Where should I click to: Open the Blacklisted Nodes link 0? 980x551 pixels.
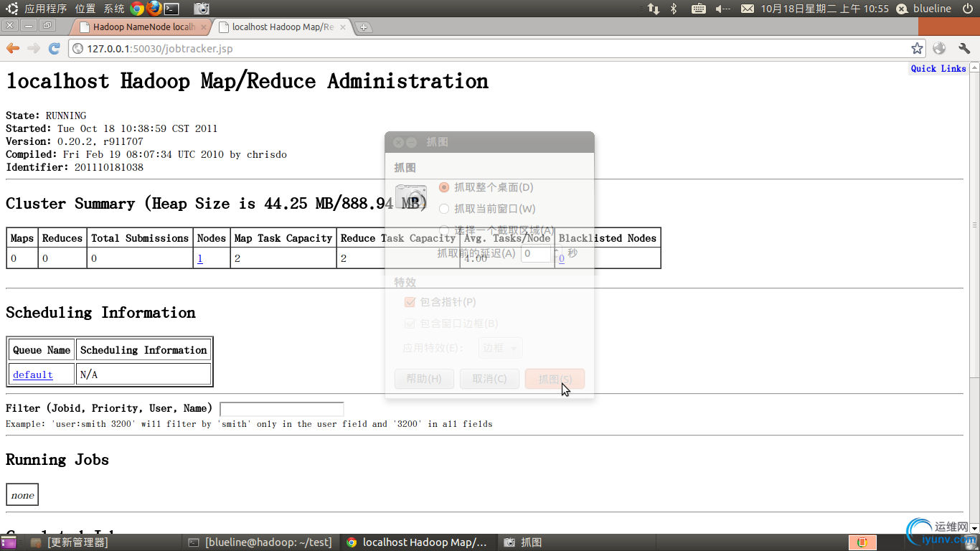click(562, 258)
